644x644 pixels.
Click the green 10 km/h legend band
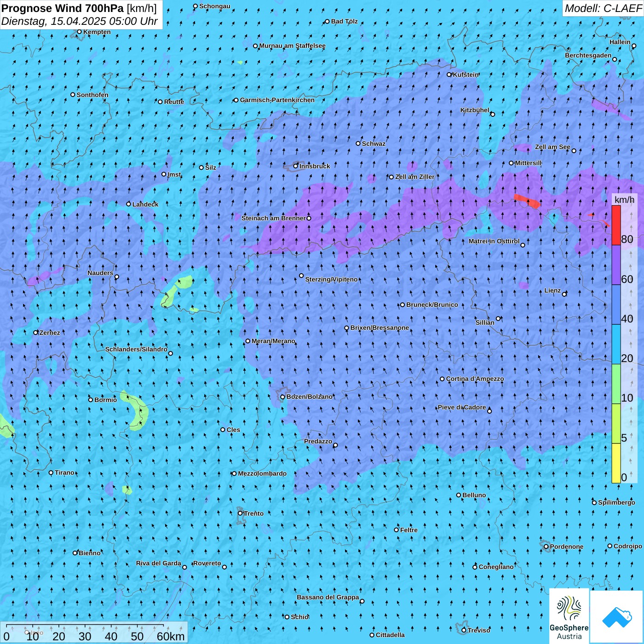coord(616,384)
